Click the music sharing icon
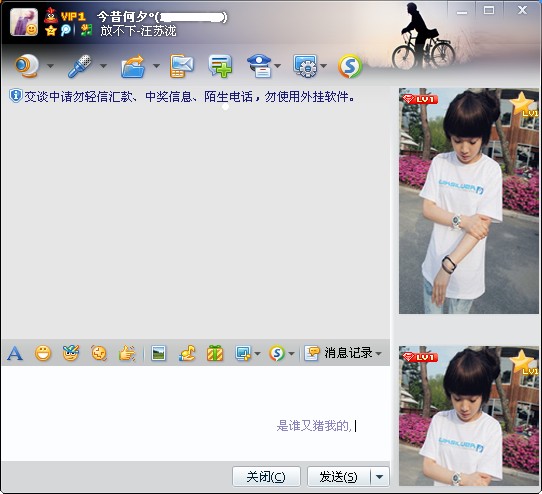This screenshot has height=494, width=542. (187, 353)
